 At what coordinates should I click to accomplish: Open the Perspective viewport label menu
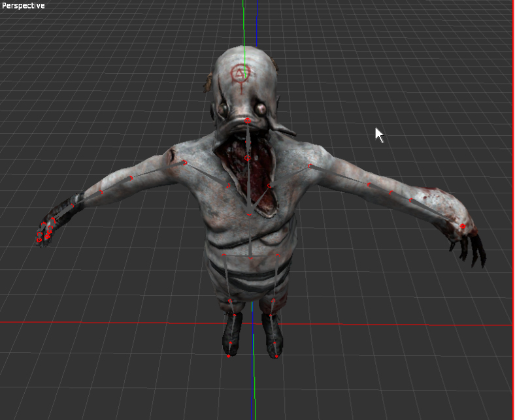(24, 6)
